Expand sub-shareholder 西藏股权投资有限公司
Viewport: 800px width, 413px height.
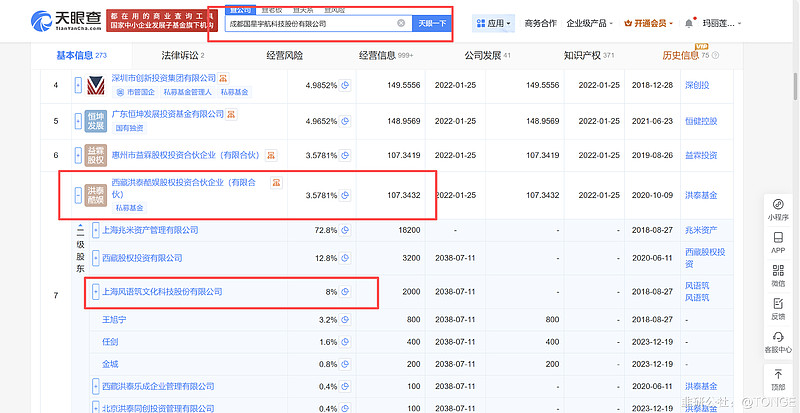tap(95, 258)
